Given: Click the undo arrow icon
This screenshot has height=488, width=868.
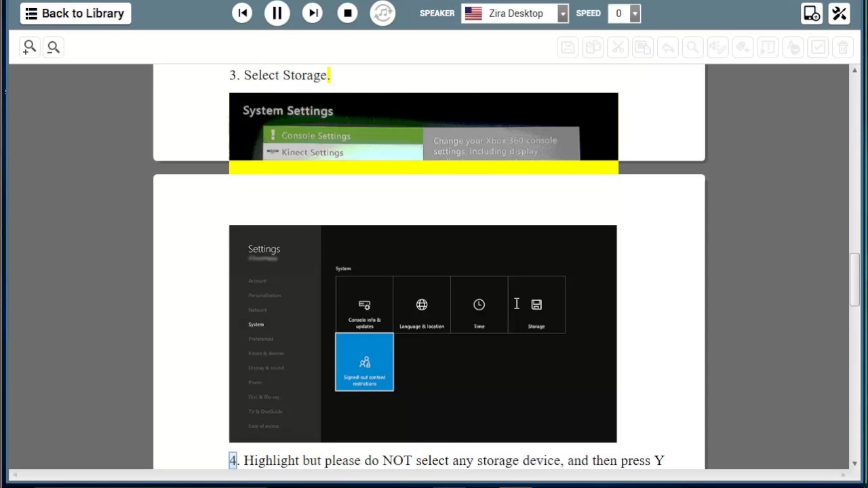Looking at the screenshot, I should (x=668, y=47).
